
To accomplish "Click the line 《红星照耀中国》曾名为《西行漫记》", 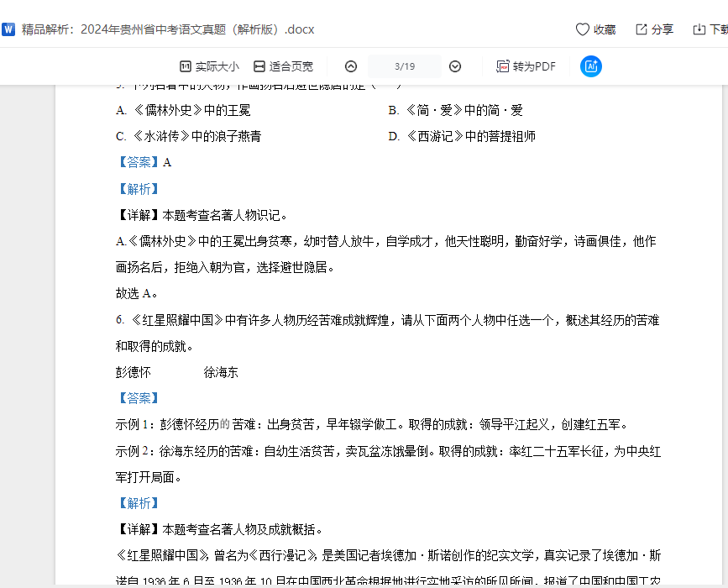I will 388,555.
